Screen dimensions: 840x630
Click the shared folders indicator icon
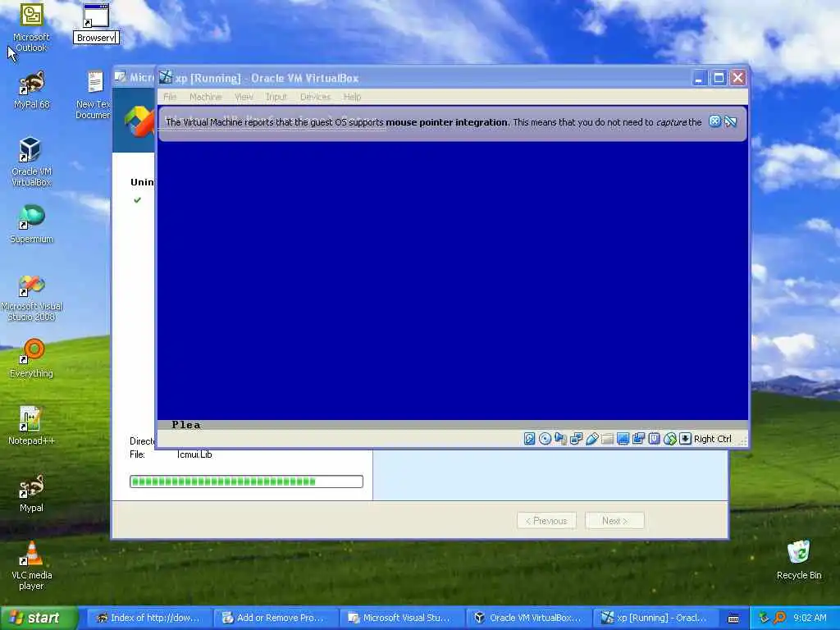(x=608, y=439)
